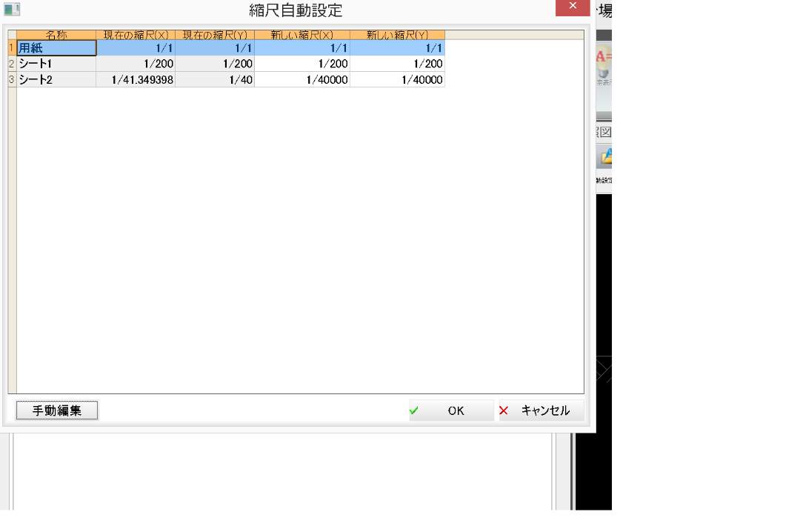
Task: Select the 1/40 current scale Y cell
Action: pyautogui.click(x=215, y=79)
